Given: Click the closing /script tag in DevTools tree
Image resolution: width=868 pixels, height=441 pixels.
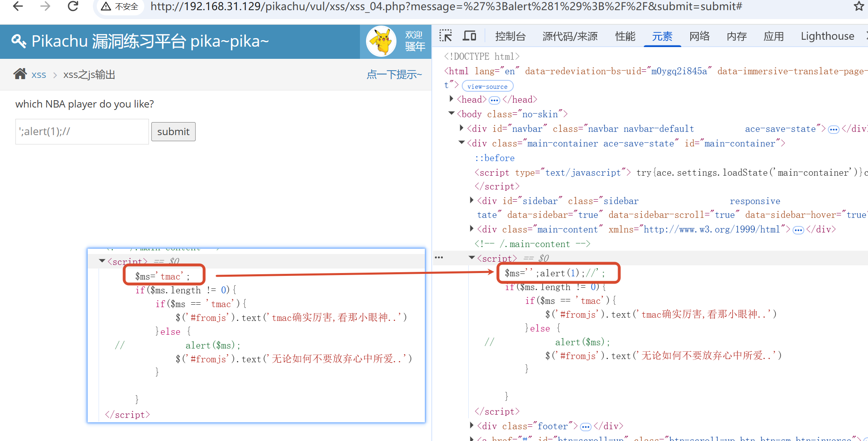Looking at the screenshot, I should coord(497,412).
